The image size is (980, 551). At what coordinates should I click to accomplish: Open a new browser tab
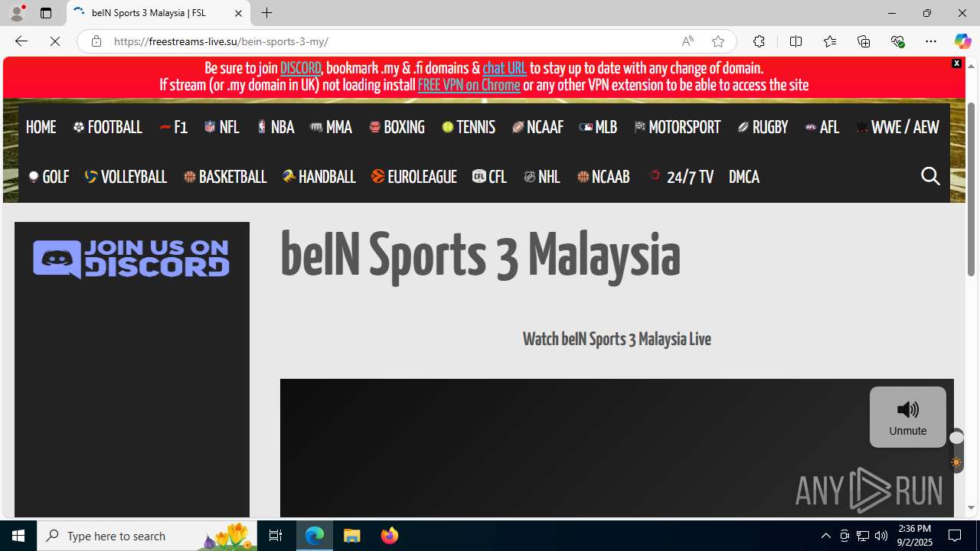(266, 13)
